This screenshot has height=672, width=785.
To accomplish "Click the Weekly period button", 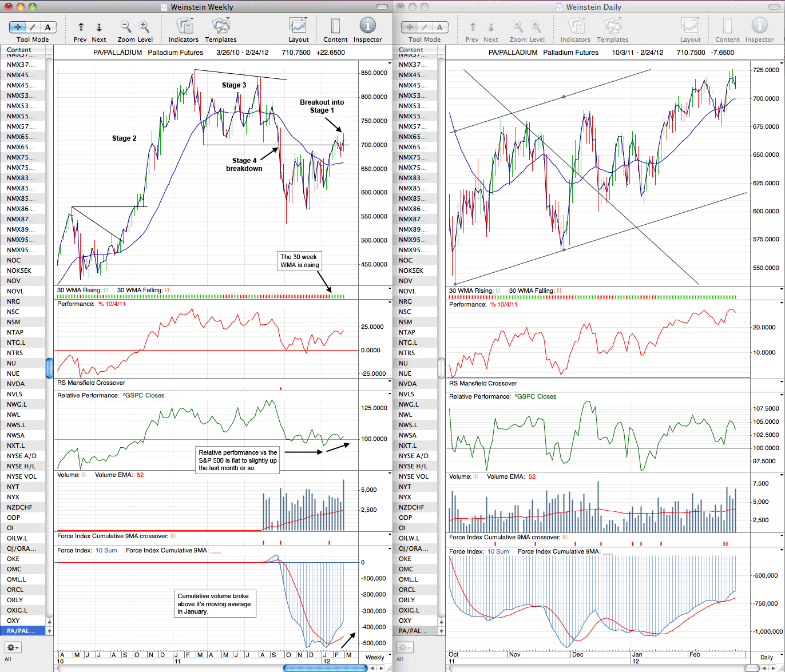I will (375, 657).
